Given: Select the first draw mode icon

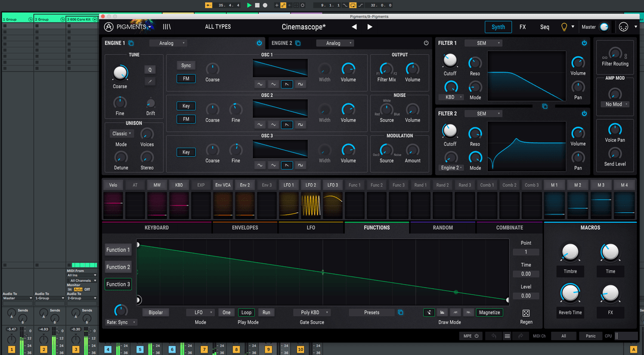Looking at the screenshot, I should pyautogui.click(x=429, y=312).
